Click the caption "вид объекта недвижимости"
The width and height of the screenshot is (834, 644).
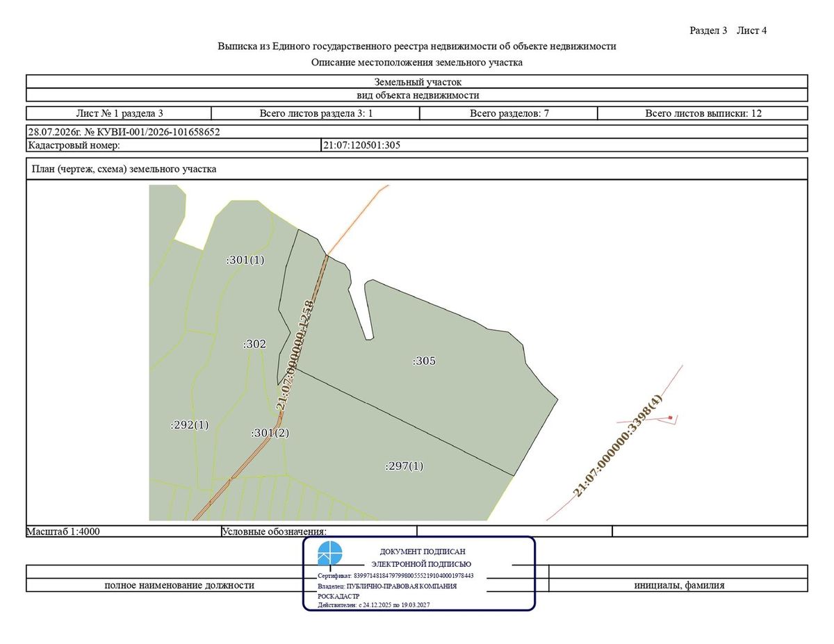[417, 95]
